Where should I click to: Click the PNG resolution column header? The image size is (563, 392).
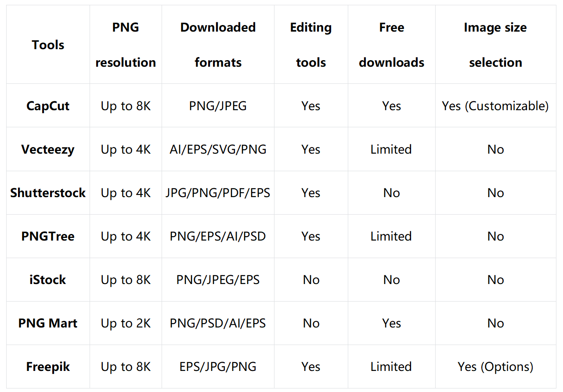[x=126, y=45]
